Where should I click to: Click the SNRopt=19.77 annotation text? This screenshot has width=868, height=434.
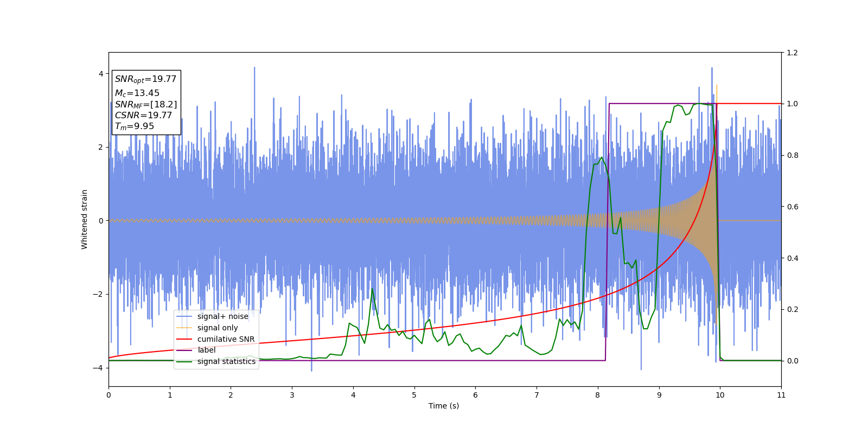coord(145,79)
